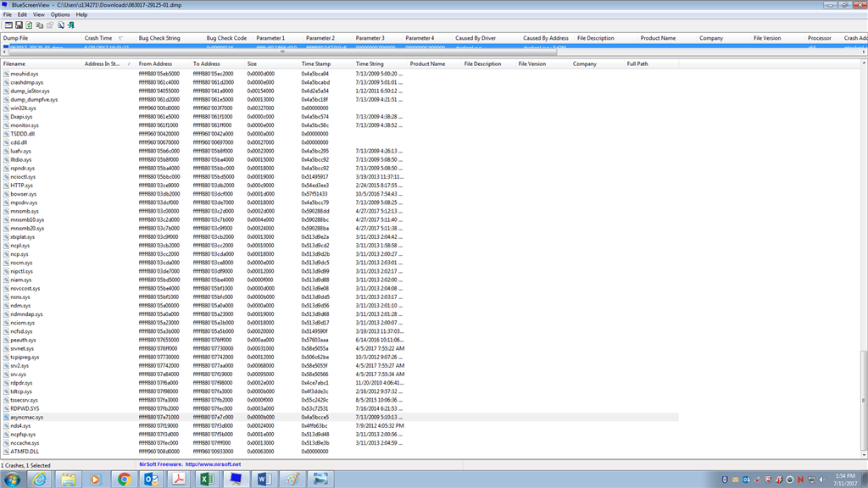This screenshot has height=488, width=868.
Task: Select the mouhid.sys driver row
Action: (x=339, y=74)
